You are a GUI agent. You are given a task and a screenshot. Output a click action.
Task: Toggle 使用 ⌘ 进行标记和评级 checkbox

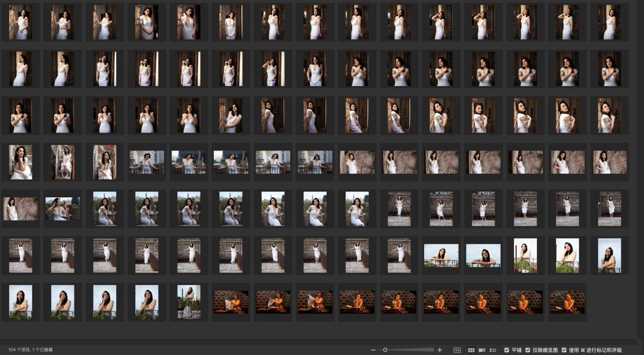(x=565, y=350)
